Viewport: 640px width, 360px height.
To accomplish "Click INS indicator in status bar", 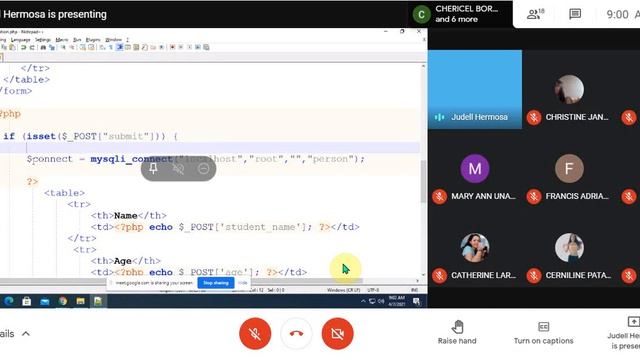I will 414,290.
